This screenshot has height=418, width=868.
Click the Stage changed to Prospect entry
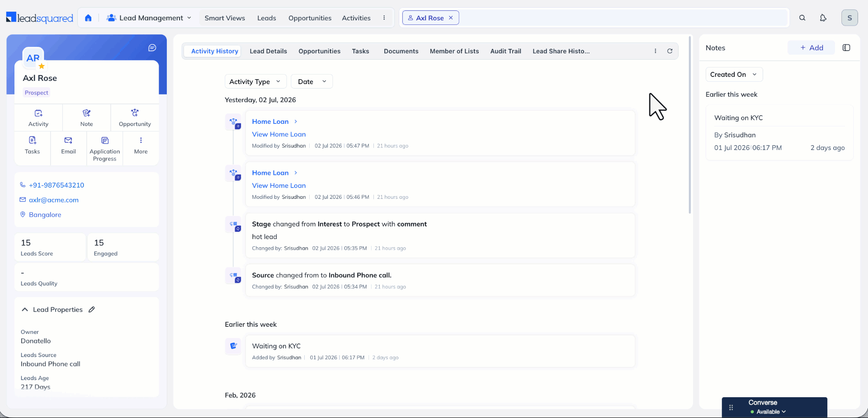pyautogui.click(x=440, y=235)
